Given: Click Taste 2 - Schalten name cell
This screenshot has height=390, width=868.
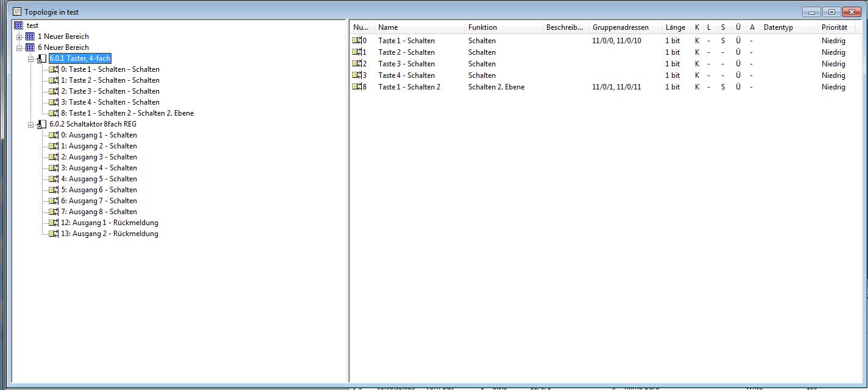Looking at the screenshot, I should 406,52.
